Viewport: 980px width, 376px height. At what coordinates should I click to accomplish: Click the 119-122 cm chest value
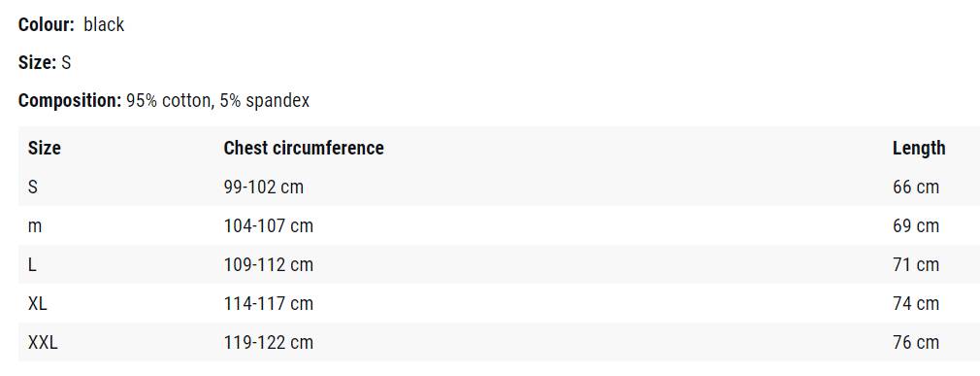tap(269, 342)
